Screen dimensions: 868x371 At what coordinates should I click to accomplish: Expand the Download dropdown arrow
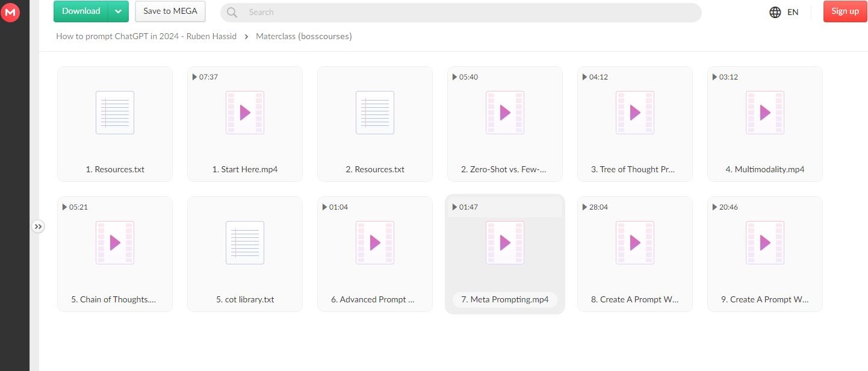119,11
